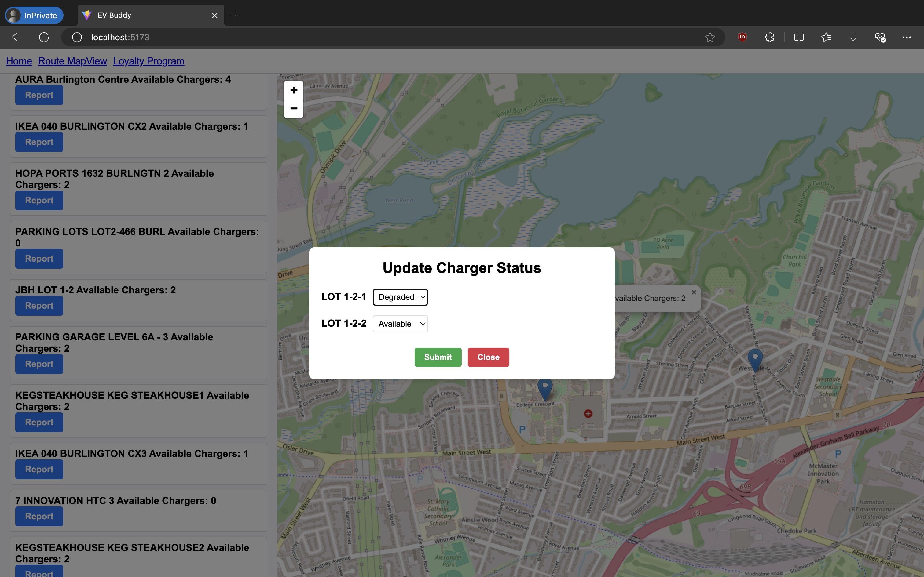Click the browser refresh icon

pyautogui.click(x=44, y=37)
